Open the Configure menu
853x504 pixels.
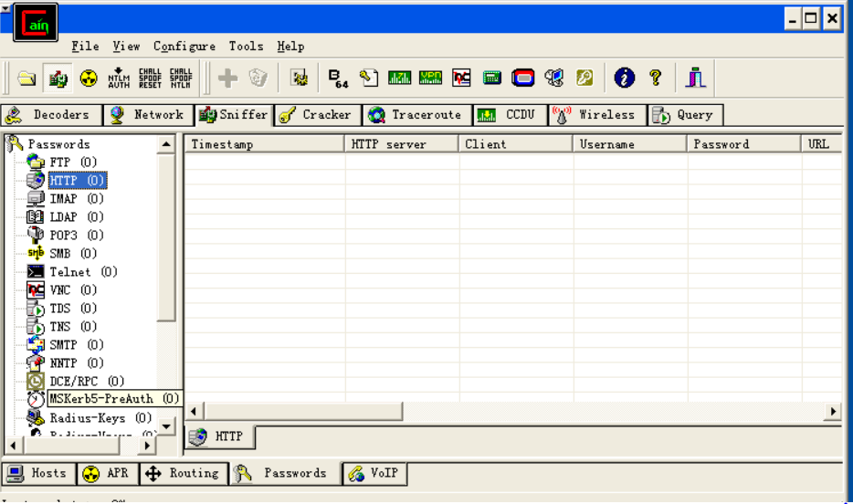[184, 47]
